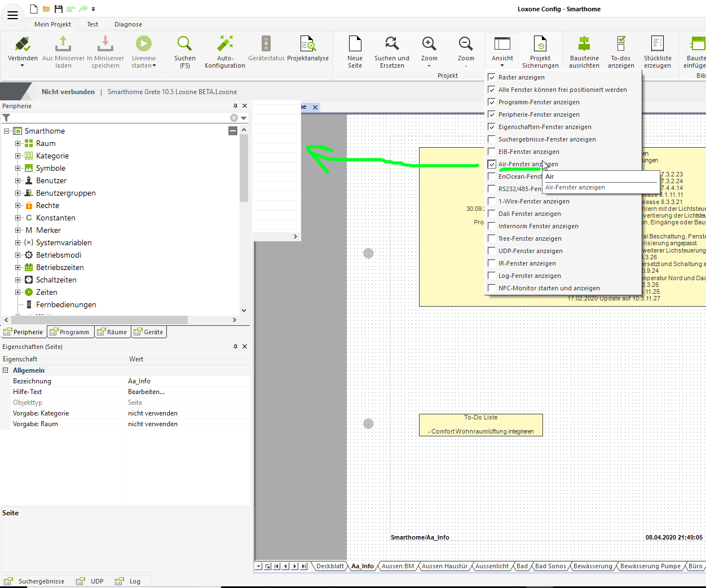Expand the Kategorie tree node

click(17, 156)
